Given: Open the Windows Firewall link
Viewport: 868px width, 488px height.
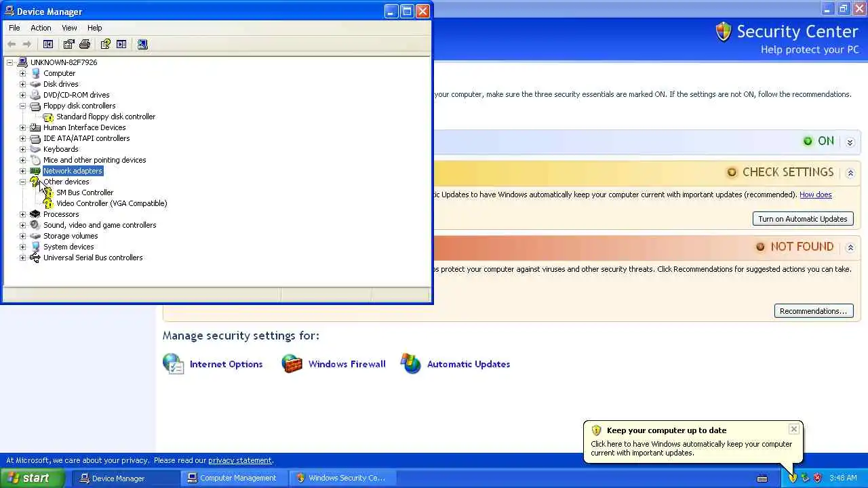Looking at the screenshot, I should [347, 364].
